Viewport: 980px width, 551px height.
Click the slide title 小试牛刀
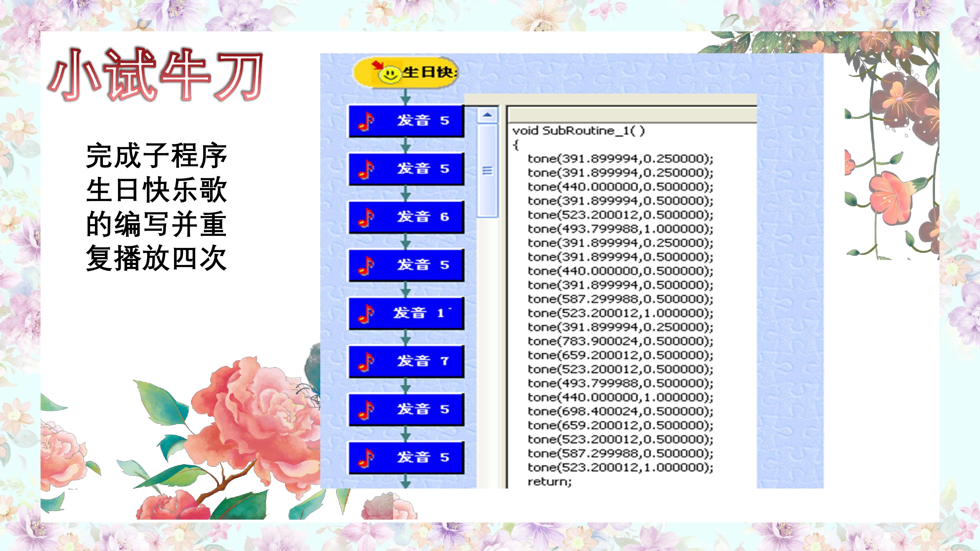(x=156, y=74)
